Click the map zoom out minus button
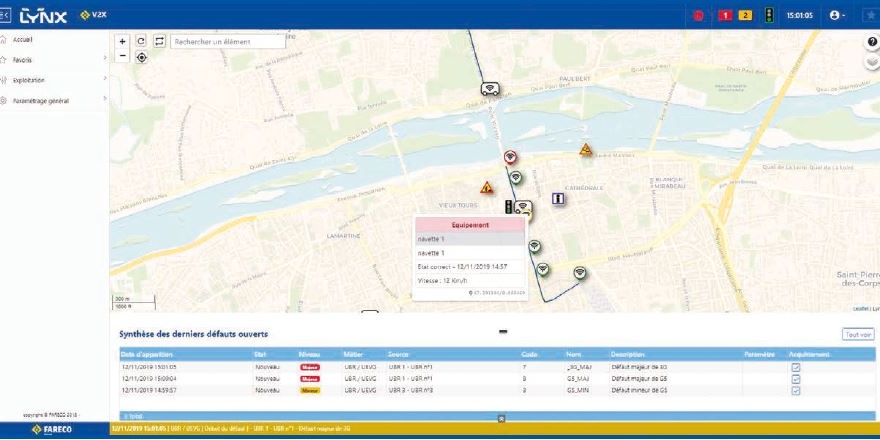 point(123,57)
